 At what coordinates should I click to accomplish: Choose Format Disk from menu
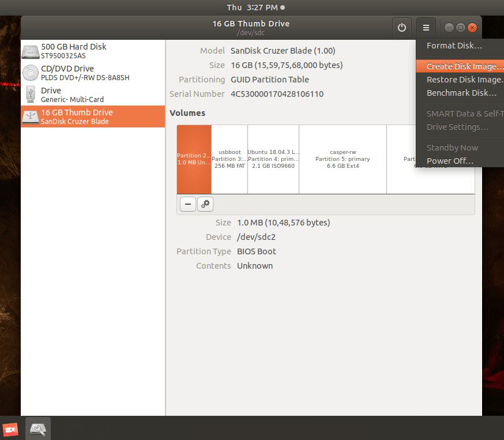[x=454, y=46]
